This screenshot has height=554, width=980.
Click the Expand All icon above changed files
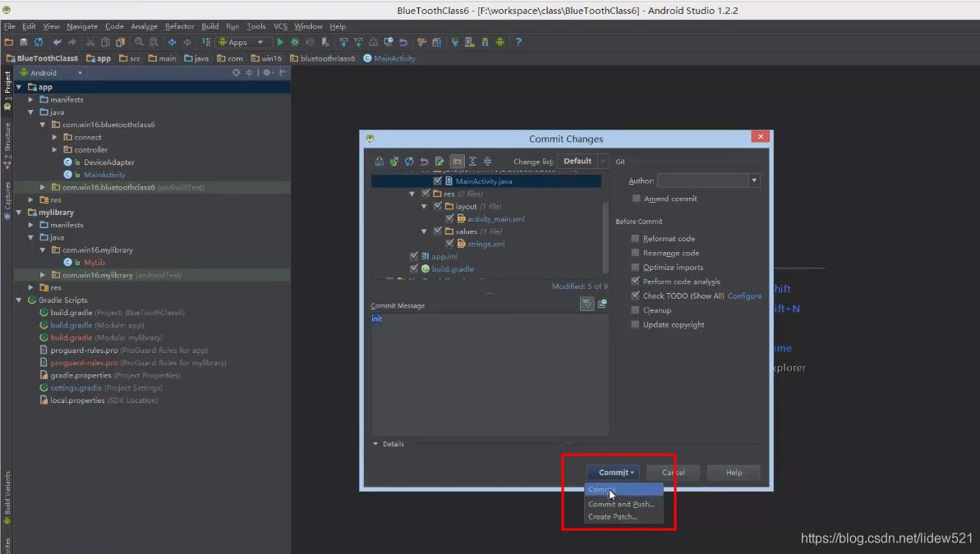pos(472,161)
